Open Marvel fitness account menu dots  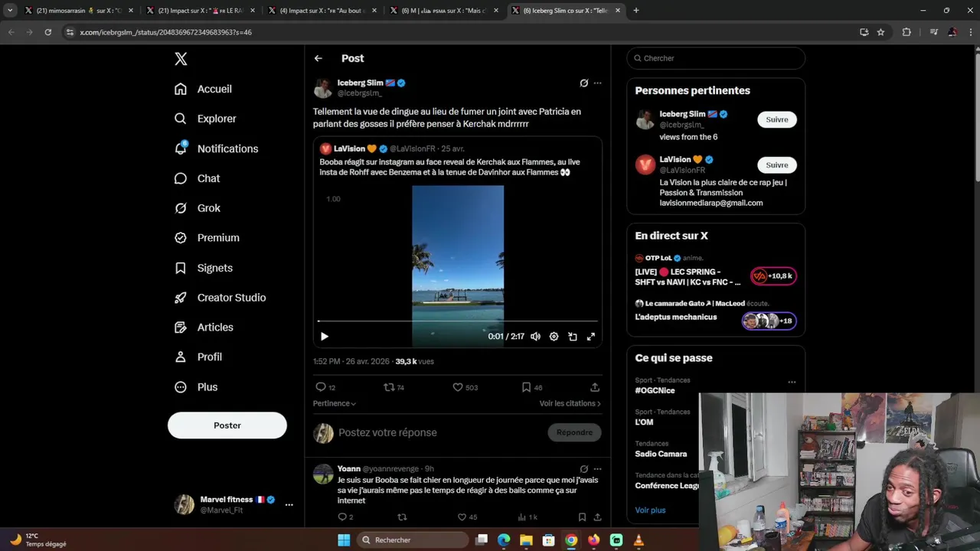click(289, 504)
